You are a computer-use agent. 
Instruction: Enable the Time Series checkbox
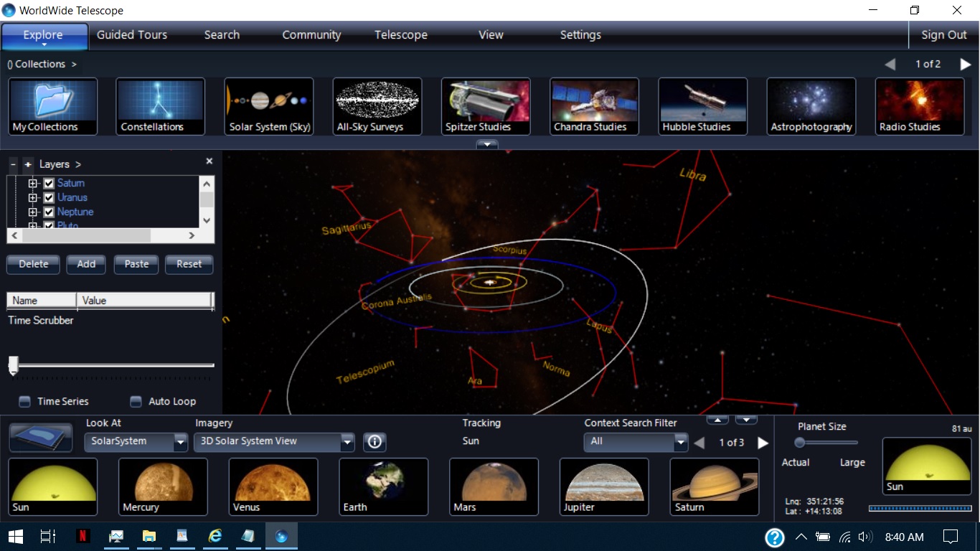click(24, 401)
